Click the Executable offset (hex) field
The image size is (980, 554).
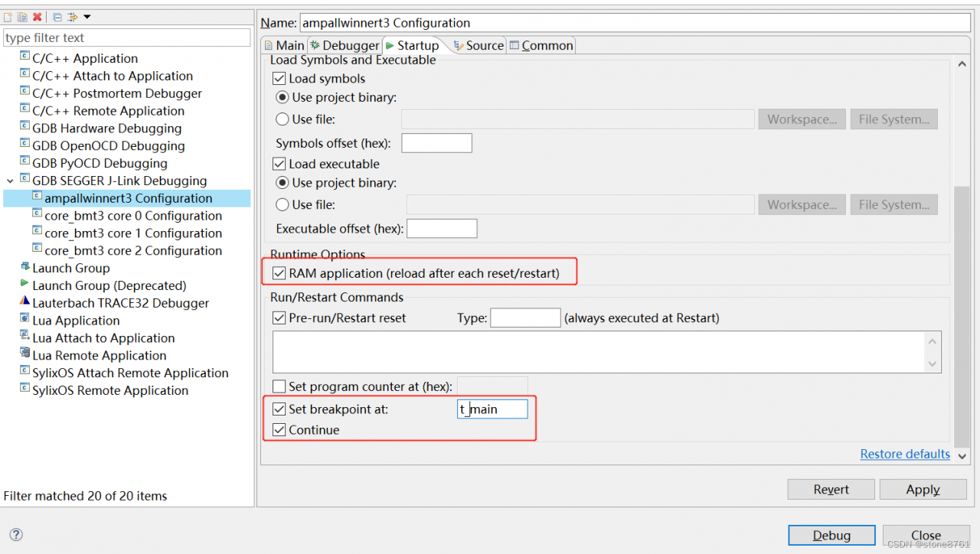coord(442,229)
